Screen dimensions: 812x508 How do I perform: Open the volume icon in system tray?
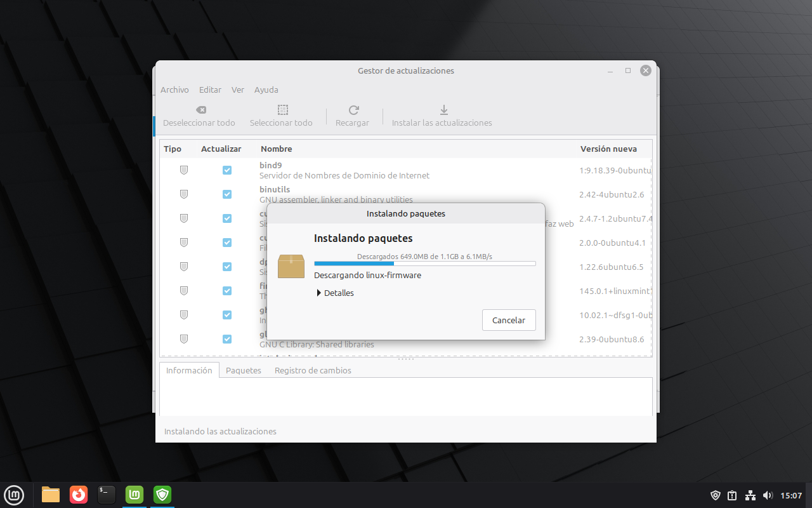768,495
